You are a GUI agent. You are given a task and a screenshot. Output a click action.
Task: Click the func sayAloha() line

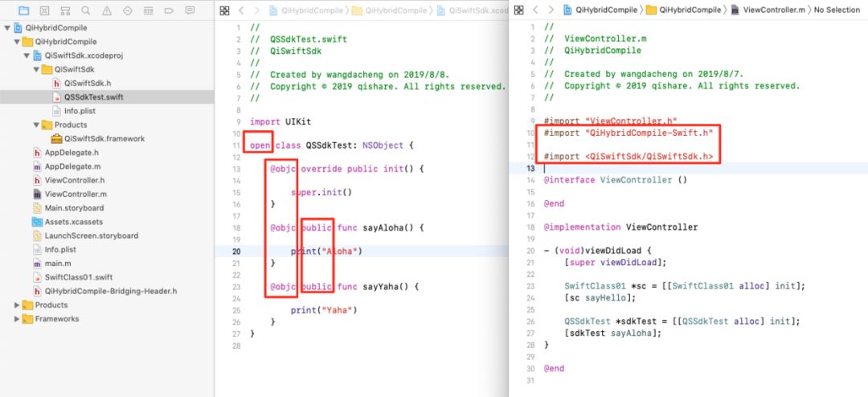346,227
